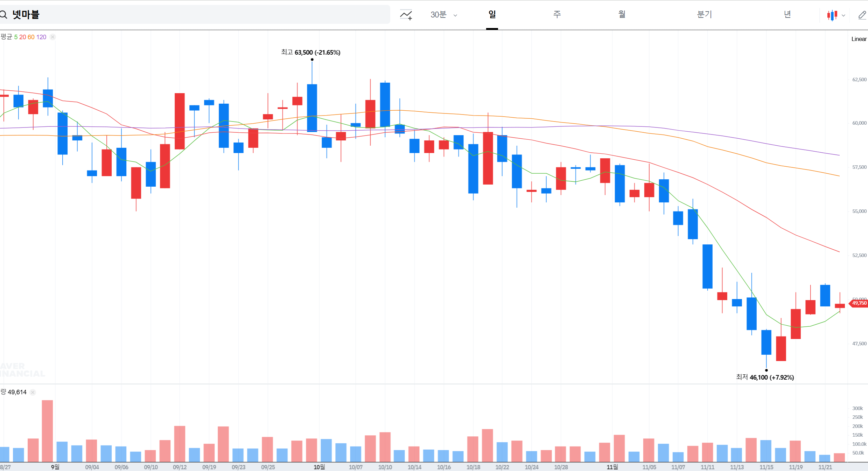Click the 넷마블 search input field

[x=196, y=15]
